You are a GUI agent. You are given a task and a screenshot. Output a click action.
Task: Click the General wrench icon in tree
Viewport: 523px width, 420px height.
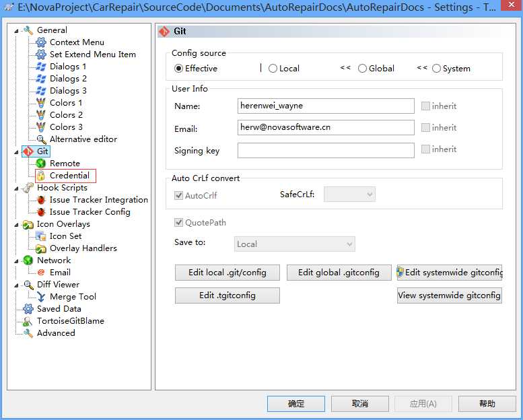[28, 30]
